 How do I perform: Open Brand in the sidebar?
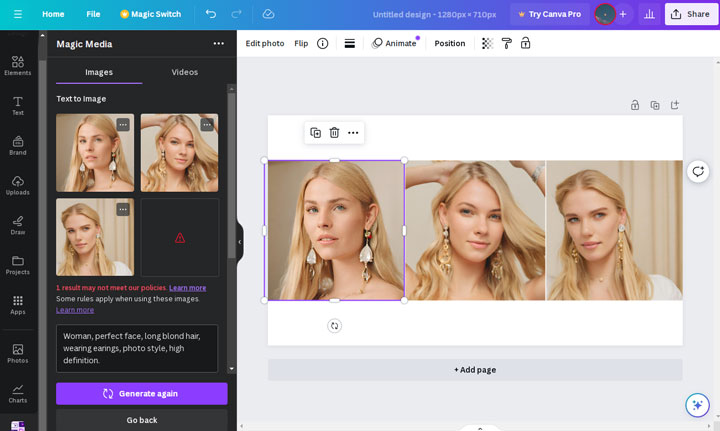(18, 146)
